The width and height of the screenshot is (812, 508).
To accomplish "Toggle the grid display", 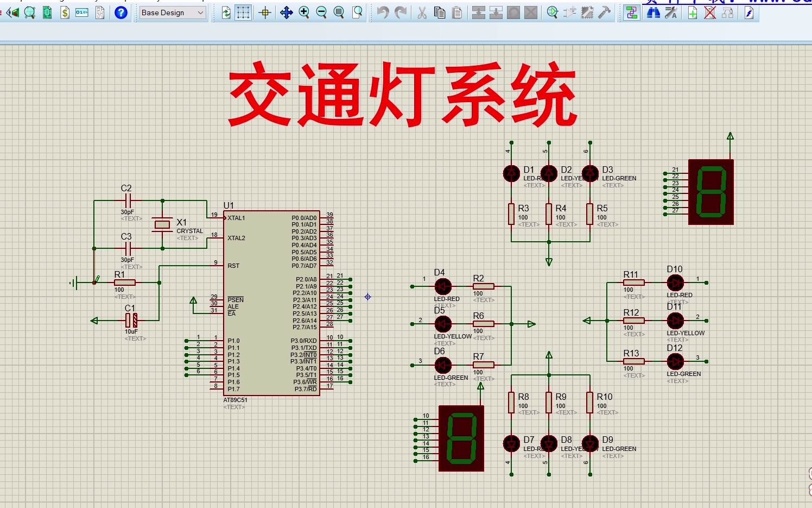I will pyautogui.click(x=244, y=12).
